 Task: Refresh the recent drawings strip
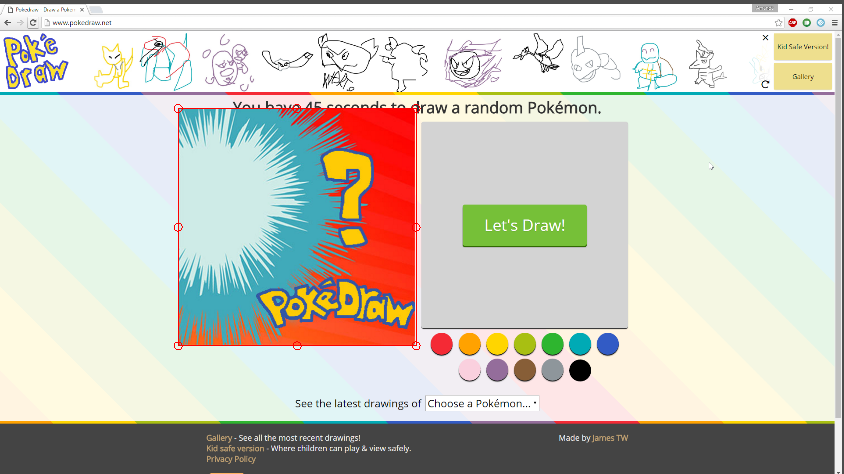pyautogui.click(x=765, y=84)
